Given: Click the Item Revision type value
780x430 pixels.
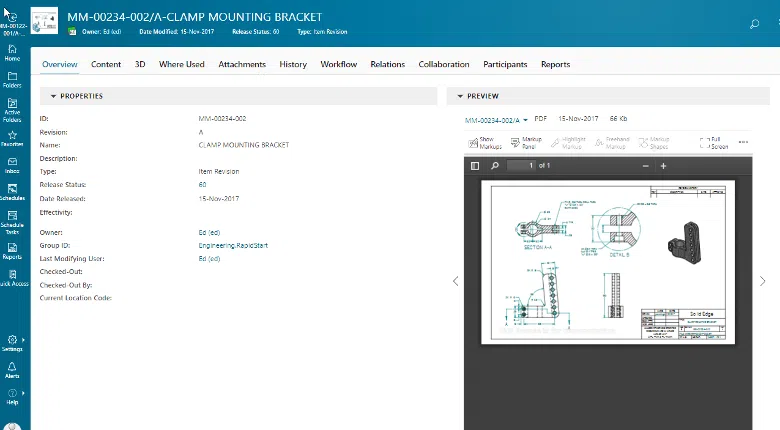Looking at the screenshot, I should coord(219,171).
